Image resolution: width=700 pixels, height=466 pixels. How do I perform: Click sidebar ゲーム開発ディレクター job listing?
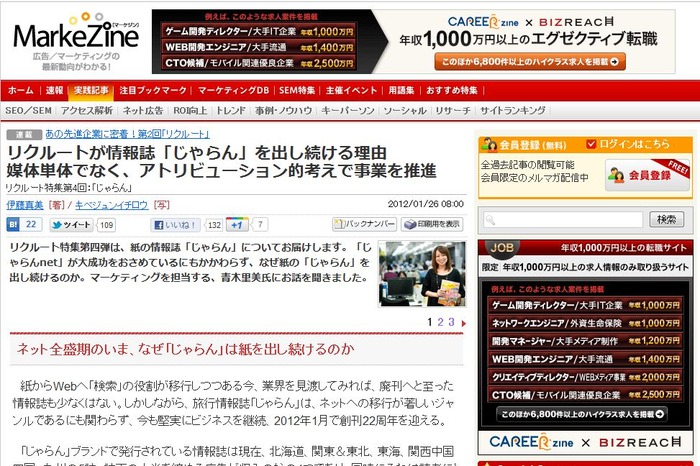point(585,305)
